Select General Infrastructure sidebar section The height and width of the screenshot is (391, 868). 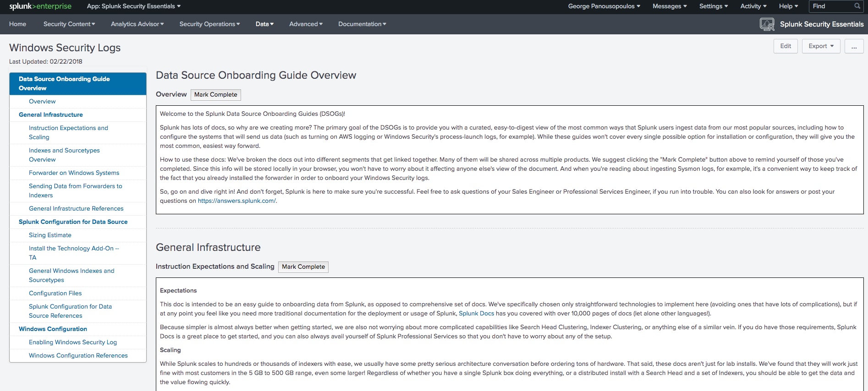tap(51, 115)
